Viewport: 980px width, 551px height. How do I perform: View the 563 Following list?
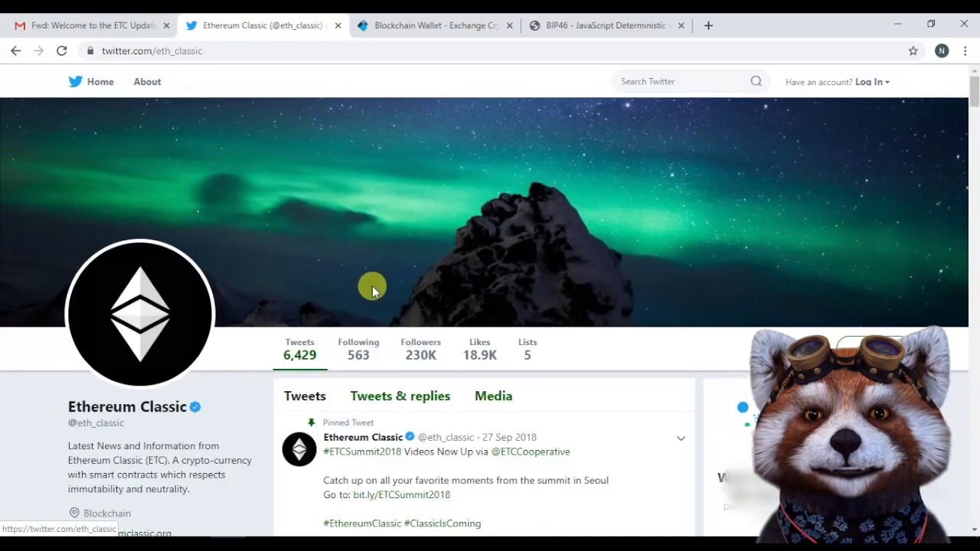[358, 349]
